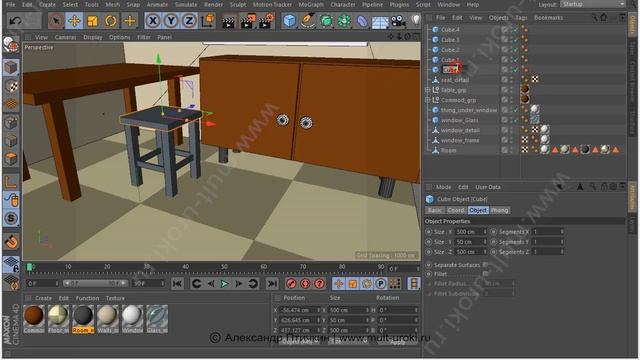Enable Snap S icon in left toolbar
640x360 pixels.
point(11,218)
